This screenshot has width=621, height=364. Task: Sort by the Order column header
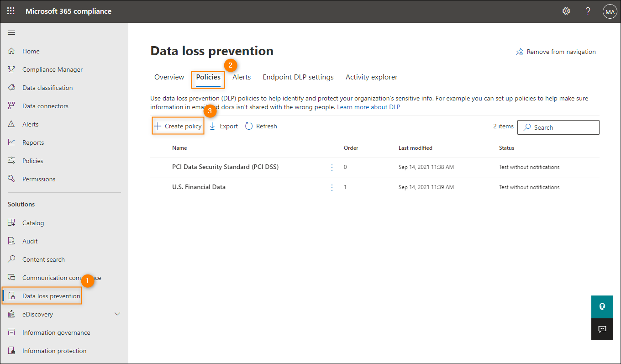pyautogui.click(x=351, y=148)
